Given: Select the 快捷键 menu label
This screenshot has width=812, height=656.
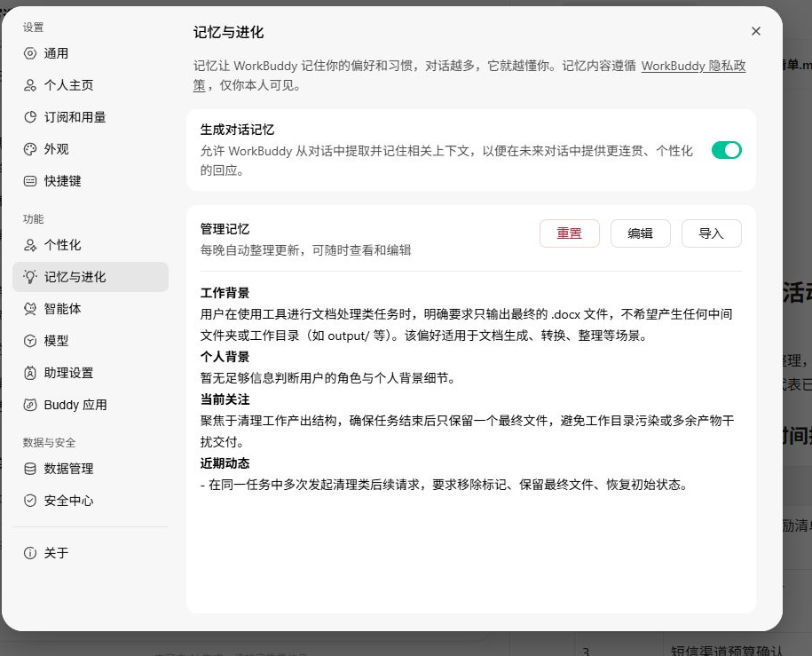Looking at the screenshot, I should 63,181.
